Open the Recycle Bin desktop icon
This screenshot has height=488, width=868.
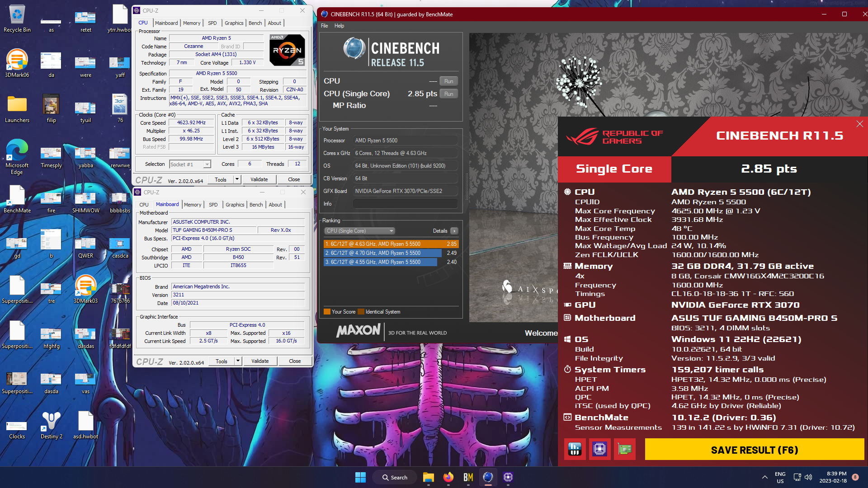[x=17, y=19]
